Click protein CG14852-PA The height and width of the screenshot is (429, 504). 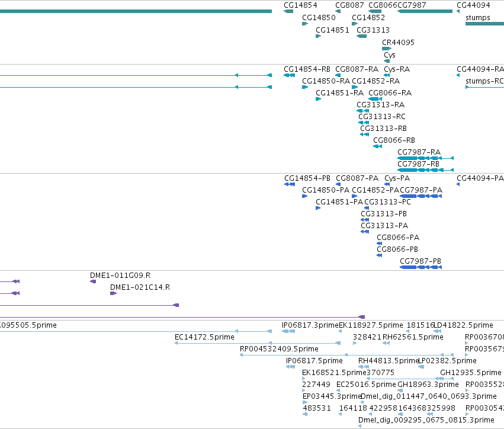pyautogui.click(x=355, y=196)
